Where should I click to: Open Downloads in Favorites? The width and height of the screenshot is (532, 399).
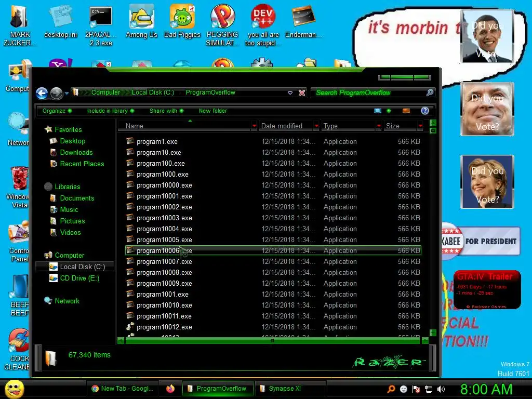76,153
